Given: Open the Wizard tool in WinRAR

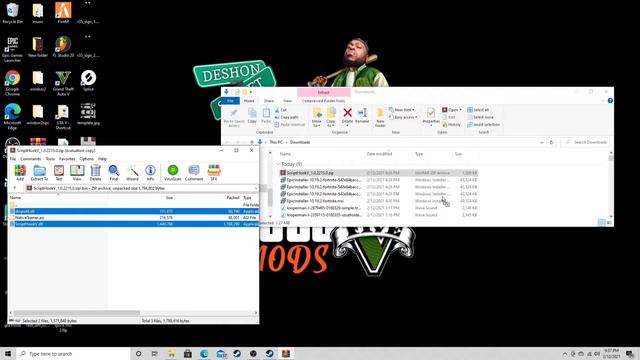Looking at the screenshot, I should tap(132, 173).
